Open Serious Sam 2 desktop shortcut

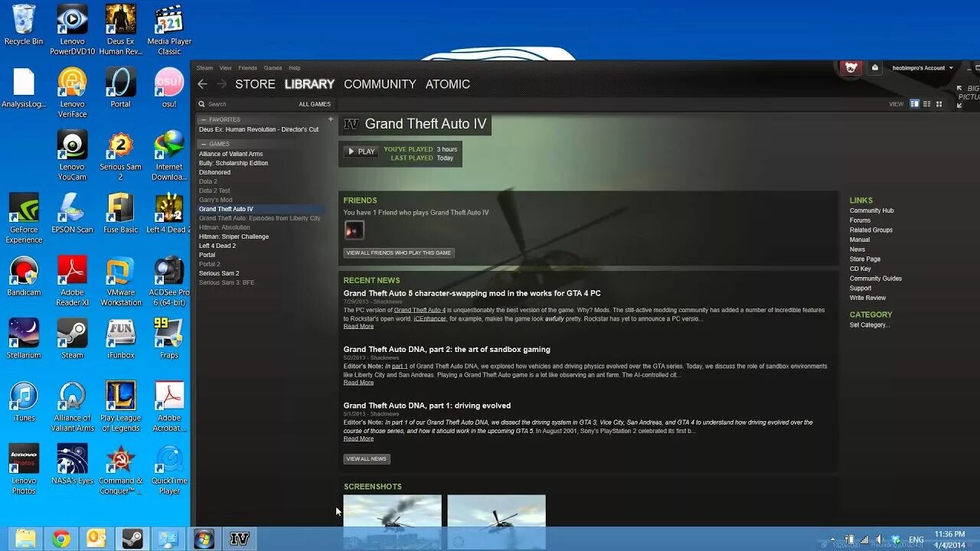click(x=120, y=156)
